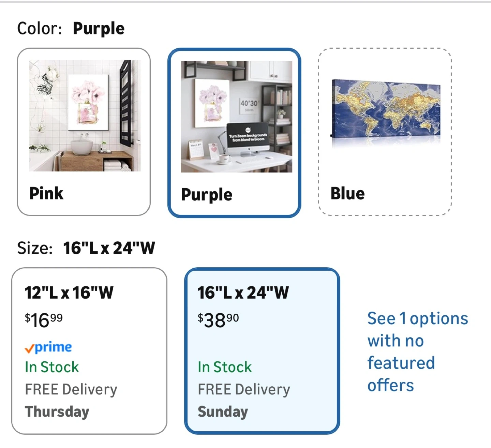The width and height of the screenshot is (491, 448).
Task: Click the $16.99 price
Action: click(x=44, y=320)
